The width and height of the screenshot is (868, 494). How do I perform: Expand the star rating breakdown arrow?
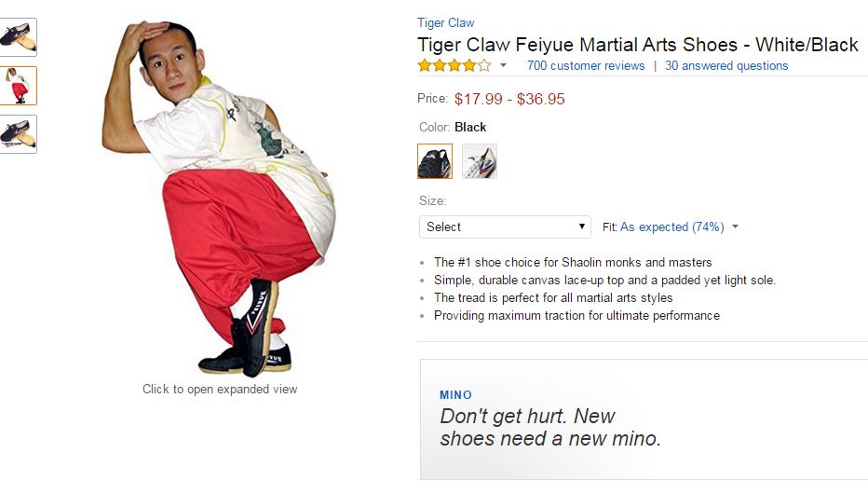pos(504,66)
